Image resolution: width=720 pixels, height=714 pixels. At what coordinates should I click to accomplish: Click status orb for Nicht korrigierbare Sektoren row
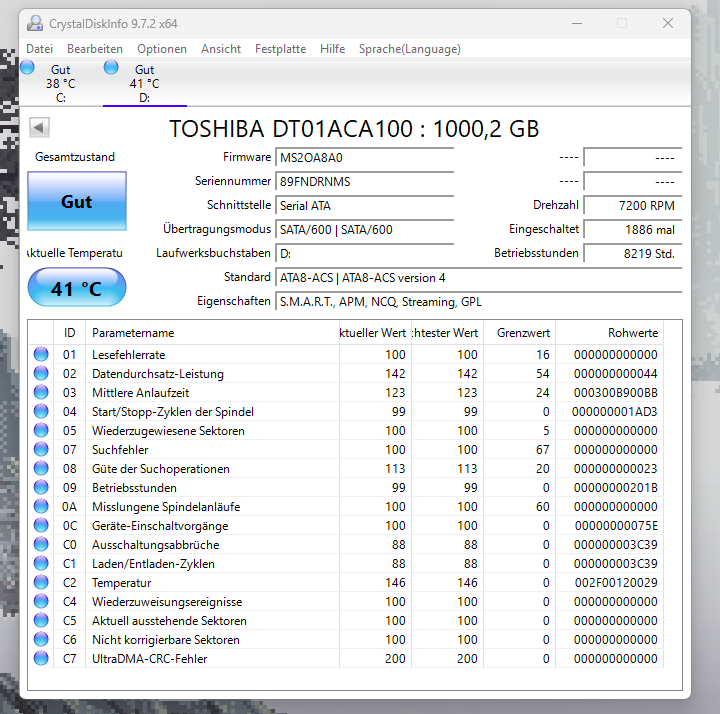pos(41,639)
